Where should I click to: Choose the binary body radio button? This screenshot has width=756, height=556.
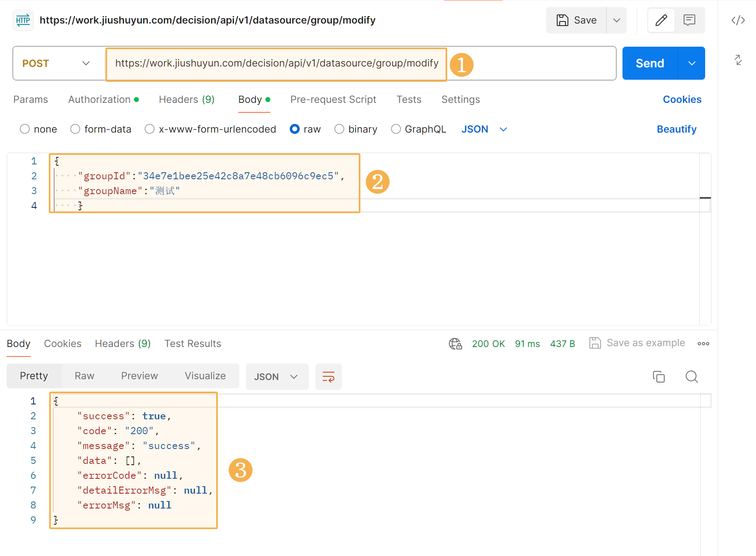(x=339, y=129)
